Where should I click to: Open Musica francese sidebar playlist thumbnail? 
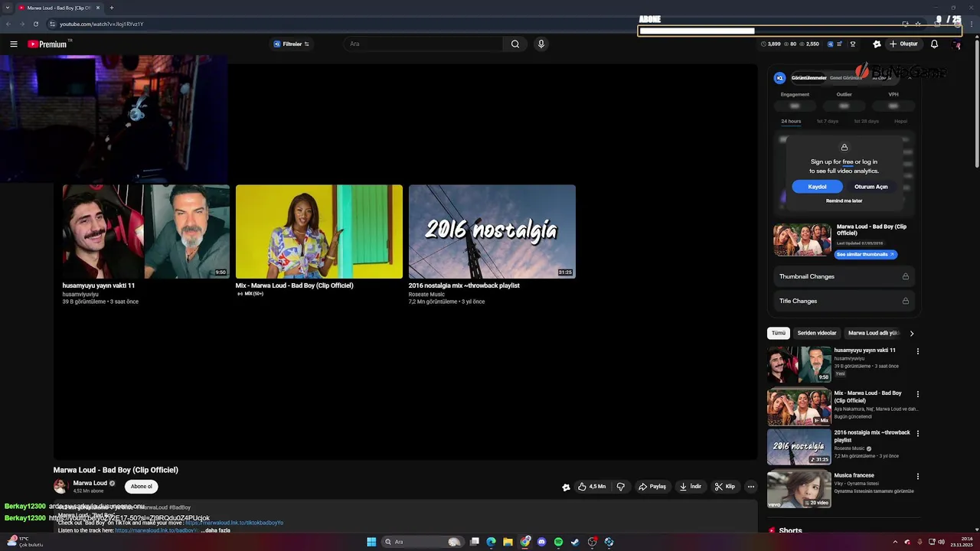[x=799, y=490]
